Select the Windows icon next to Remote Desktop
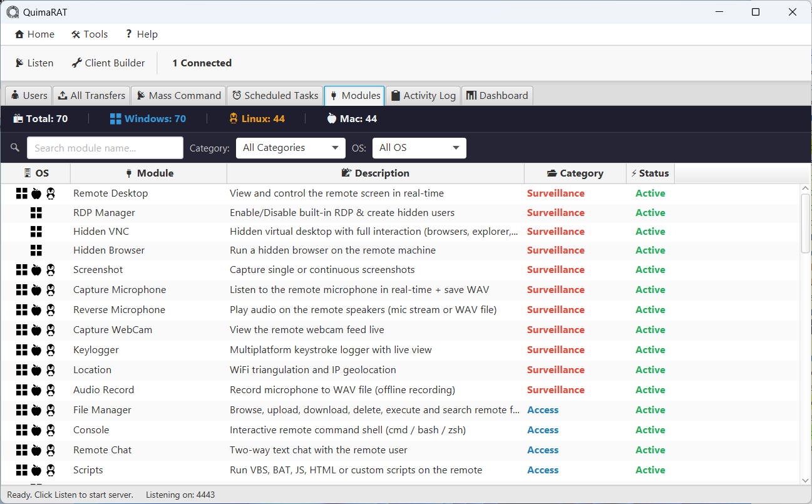The height and width of the screenshot is (504, 812). [21, 193]
